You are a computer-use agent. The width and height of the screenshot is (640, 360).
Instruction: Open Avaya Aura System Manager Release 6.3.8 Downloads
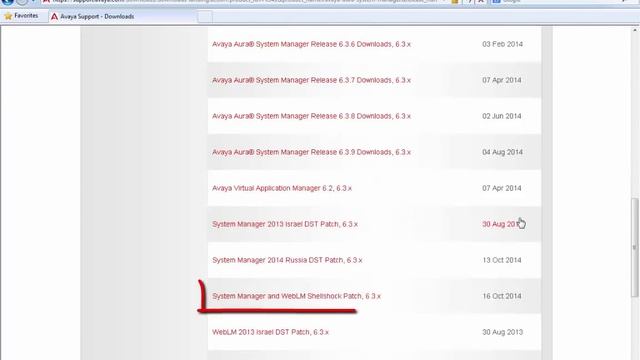pos(311,116)
